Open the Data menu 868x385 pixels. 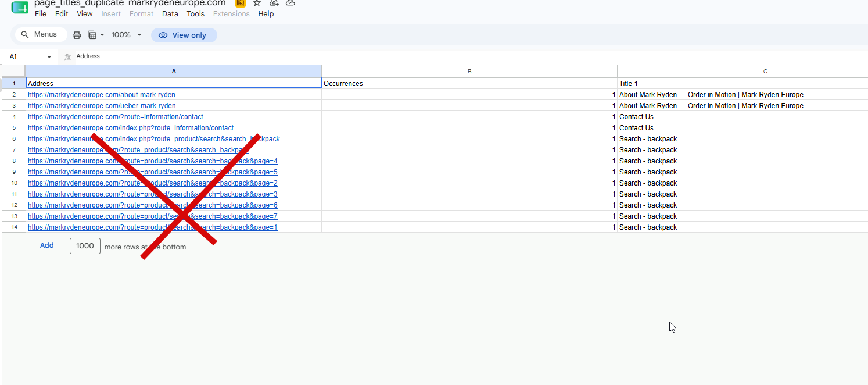[x=170, y=14]
